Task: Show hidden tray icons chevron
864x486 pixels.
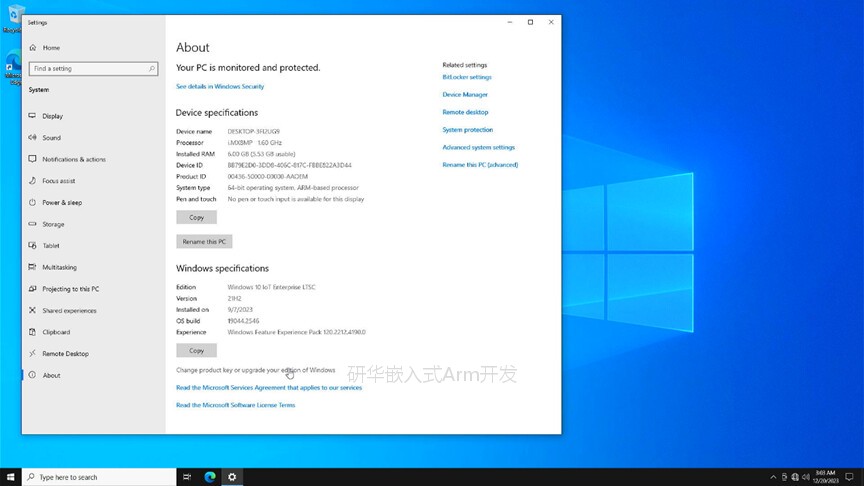Action: pos(773,477)
